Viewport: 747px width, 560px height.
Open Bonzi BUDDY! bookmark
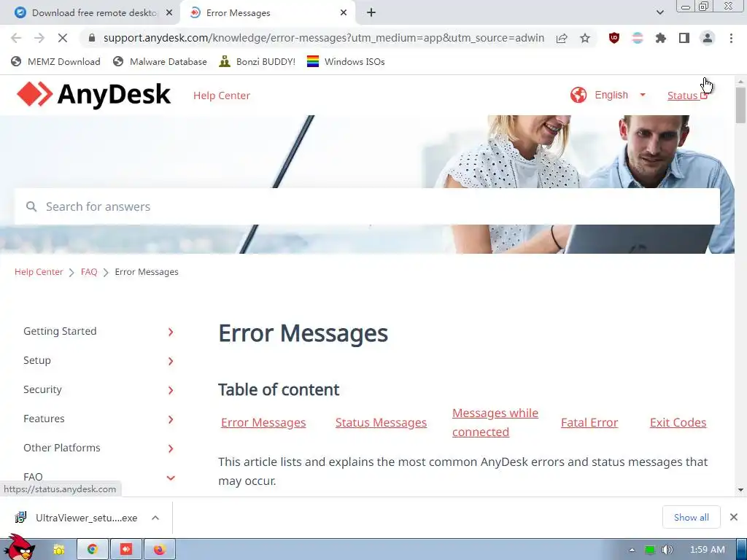(x=258, y=61)
